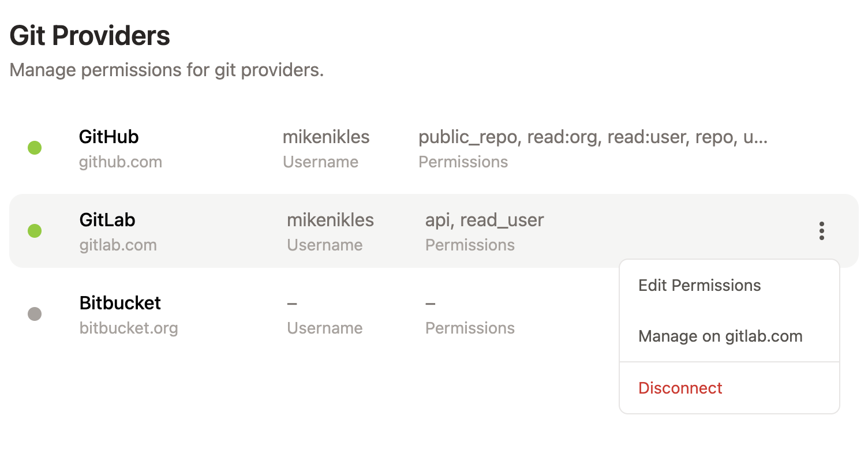Click the empty Permissions placeholder for Bitbucket
This screenshot has height=449, width=868.
429,303
